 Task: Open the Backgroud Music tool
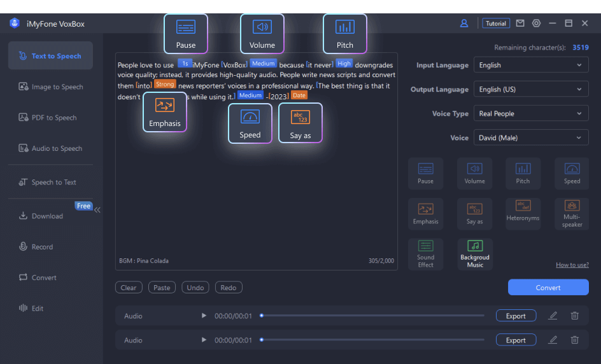[474, 254]
